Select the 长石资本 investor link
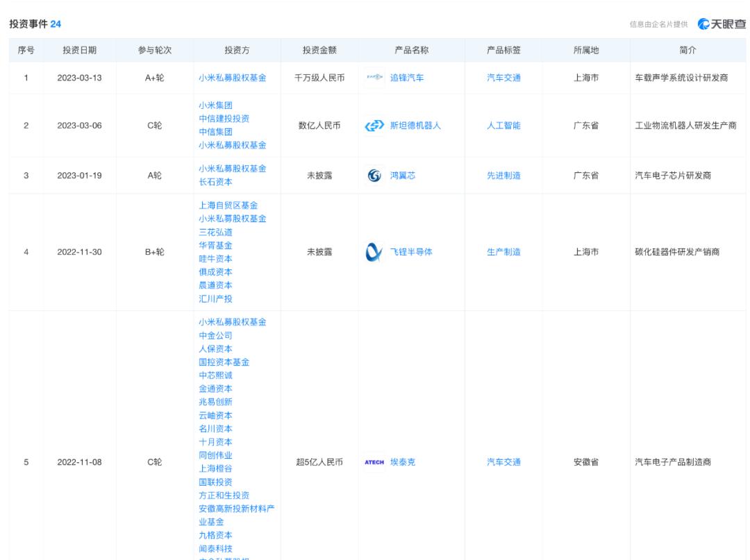 pyautogui.click(x=215, y=183)
